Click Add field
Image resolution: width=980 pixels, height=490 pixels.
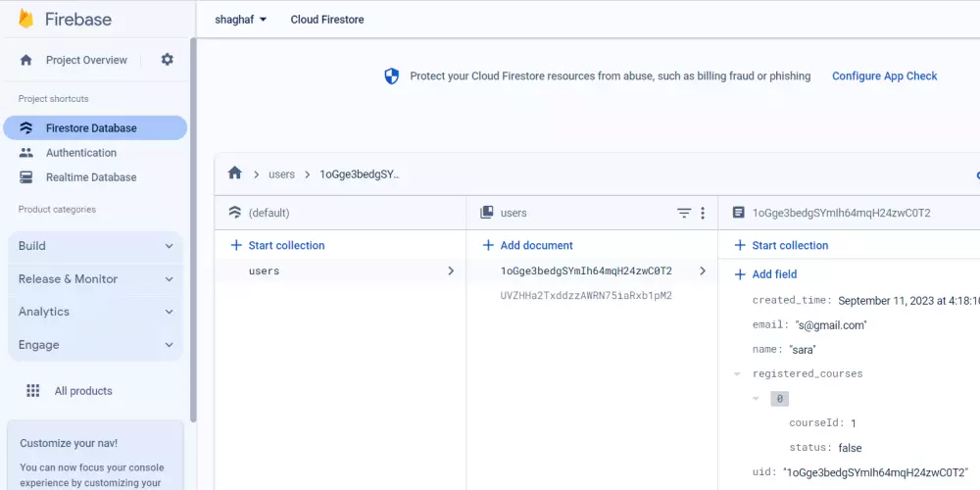774,274
